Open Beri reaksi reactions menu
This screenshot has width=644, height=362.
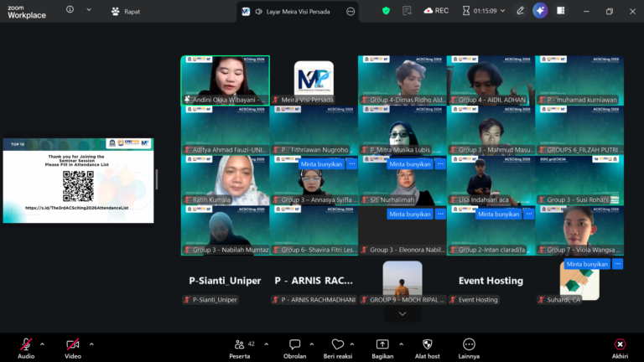[x=338, y=349]
